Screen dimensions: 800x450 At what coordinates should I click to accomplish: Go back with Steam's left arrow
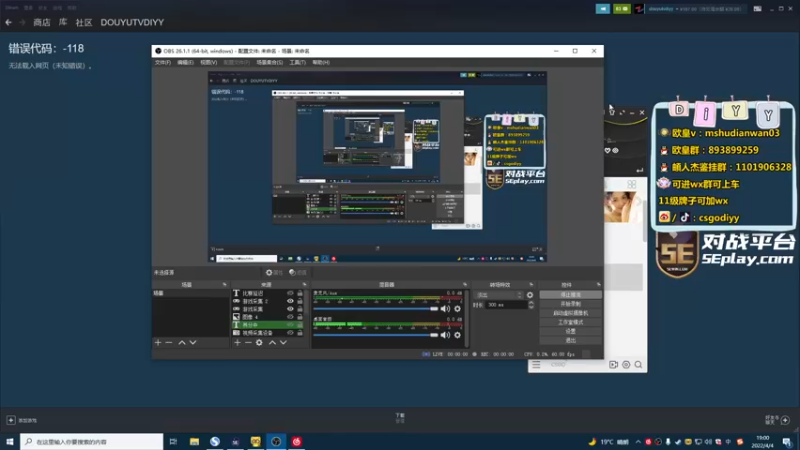pyautogui.click(x=8, y=22)
